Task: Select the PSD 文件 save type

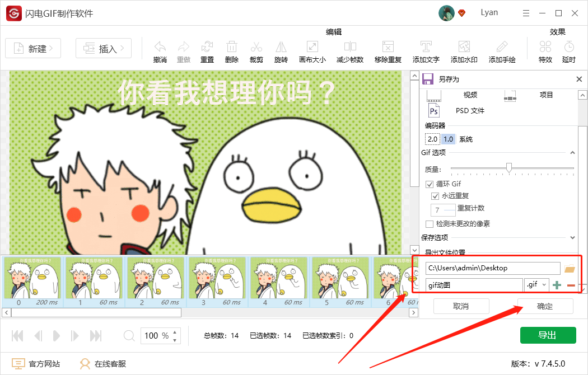Action: point(470,110)
